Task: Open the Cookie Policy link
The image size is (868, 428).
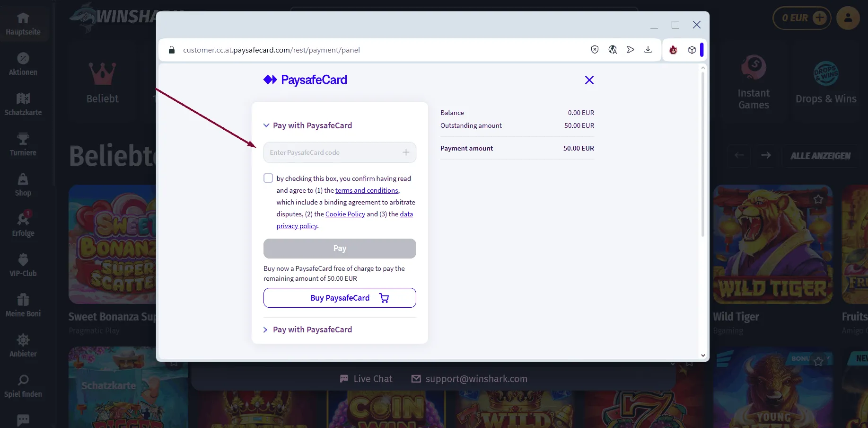Action: pyautogui.click(x=345, y=214)
